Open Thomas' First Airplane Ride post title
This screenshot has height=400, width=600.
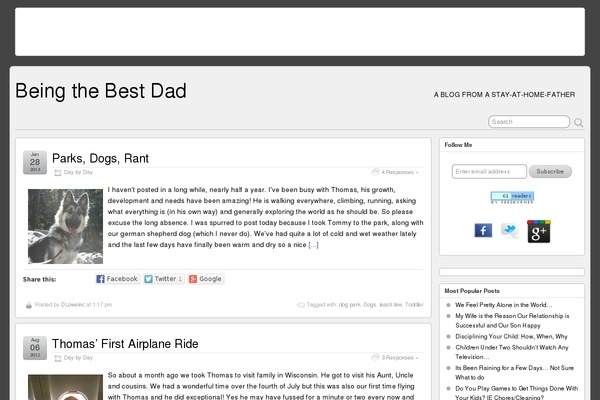coord(125,344)
